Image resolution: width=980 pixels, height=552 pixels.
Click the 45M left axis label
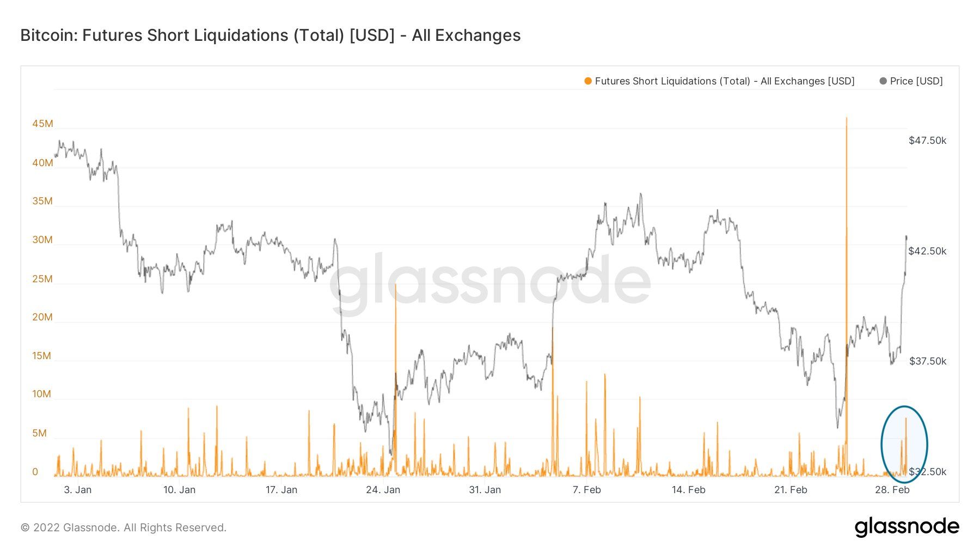tap(42, 124)
